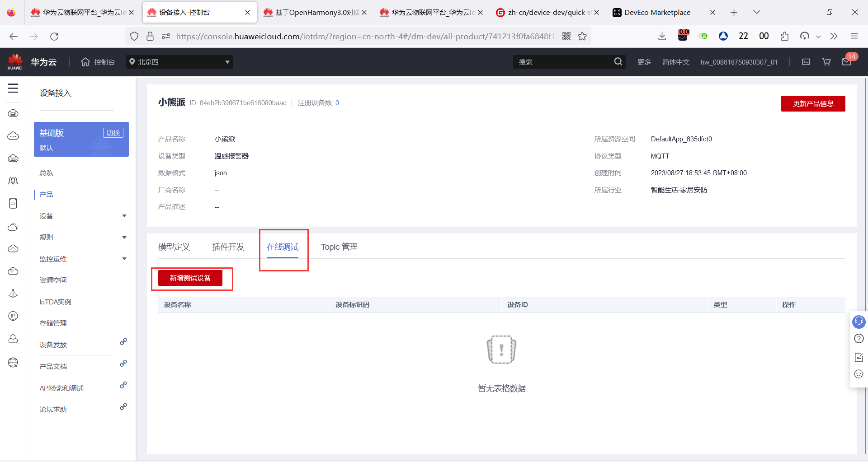This screenshot has height=462, width=868.
Task: Click the product ID 64eb2b390671be616080baac
Action: click(243, 103)
